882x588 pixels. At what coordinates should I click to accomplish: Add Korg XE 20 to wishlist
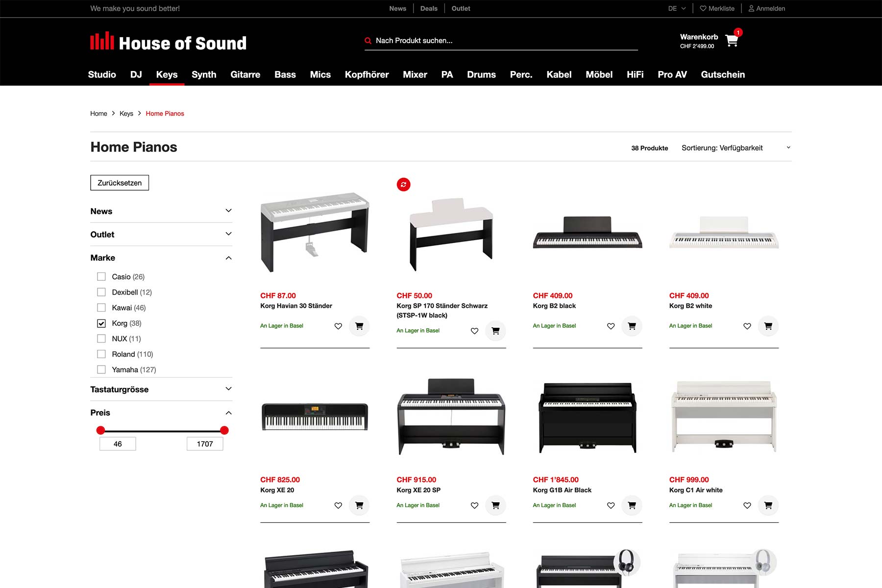338,506
